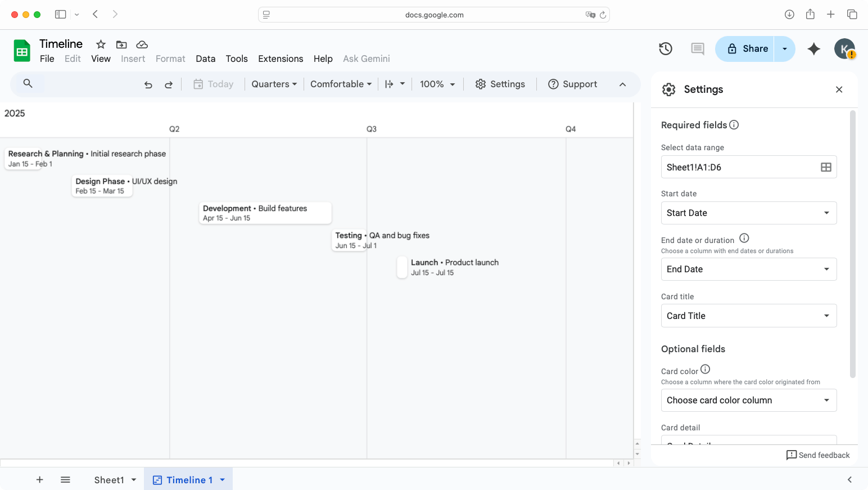The image size is (868, 490).
Task: Redo the last action
Action: pyautogui.click(x=168, y=84)
